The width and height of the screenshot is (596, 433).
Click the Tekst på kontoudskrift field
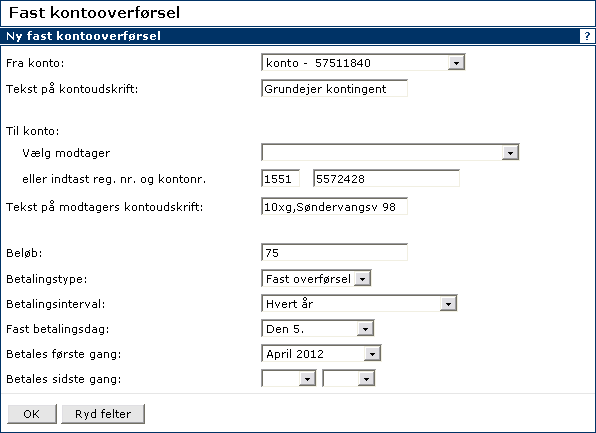point(334,88)
